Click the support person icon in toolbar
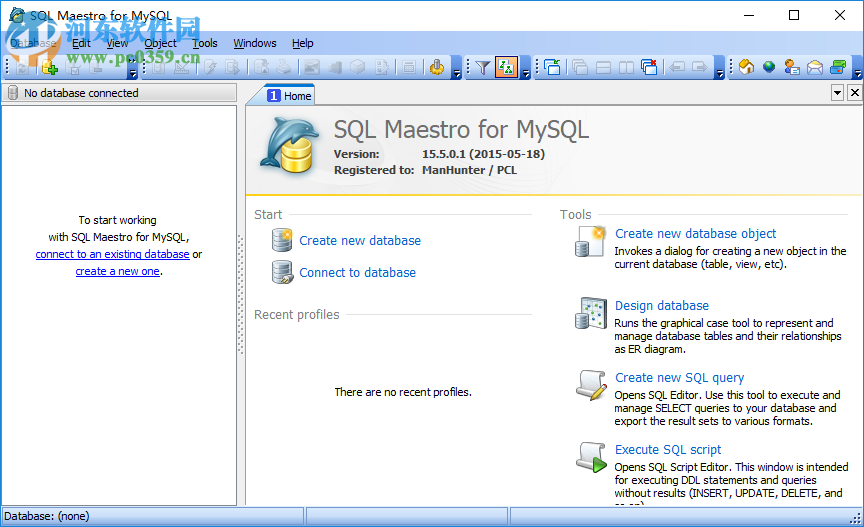 [x=792, y=67]
